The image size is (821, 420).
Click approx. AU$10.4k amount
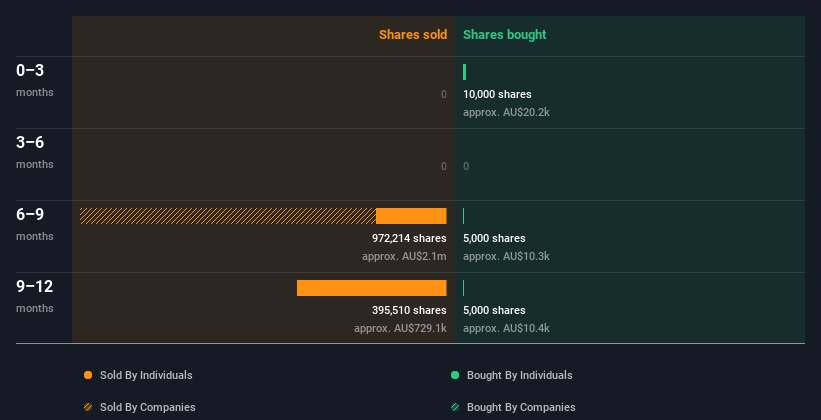pyautogui.click(x=506, y=328)
